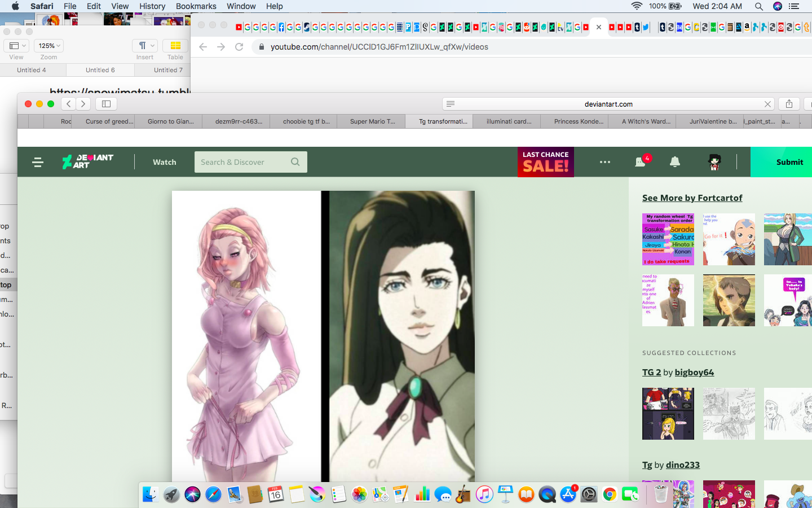The image size is (812, 508).
Task: Open 125% Zoom dropdown in Pages
Action: pos(48,46)
